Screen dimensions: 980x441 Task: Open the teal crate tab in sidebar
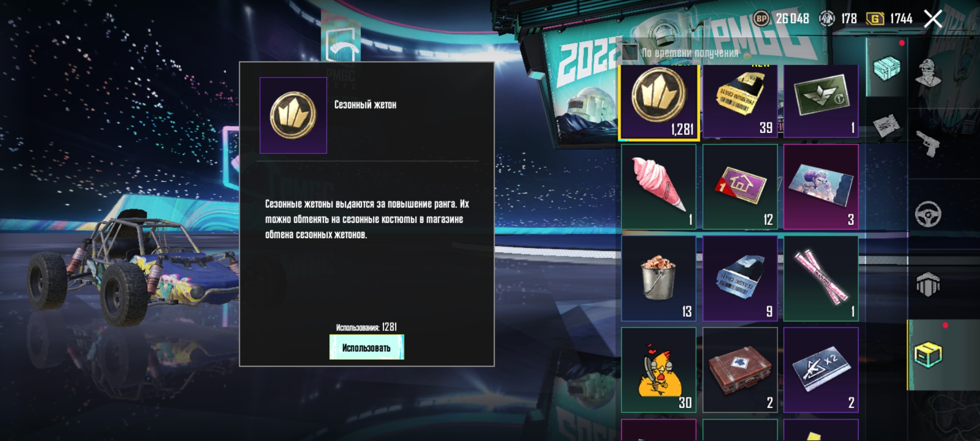point(887,67)
